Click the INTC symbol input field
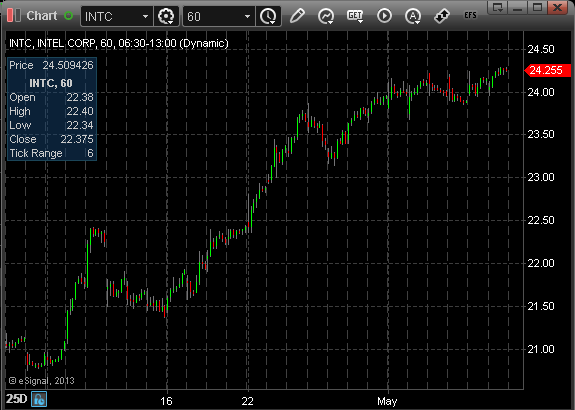Screen dimensions: 575x410 111,17
